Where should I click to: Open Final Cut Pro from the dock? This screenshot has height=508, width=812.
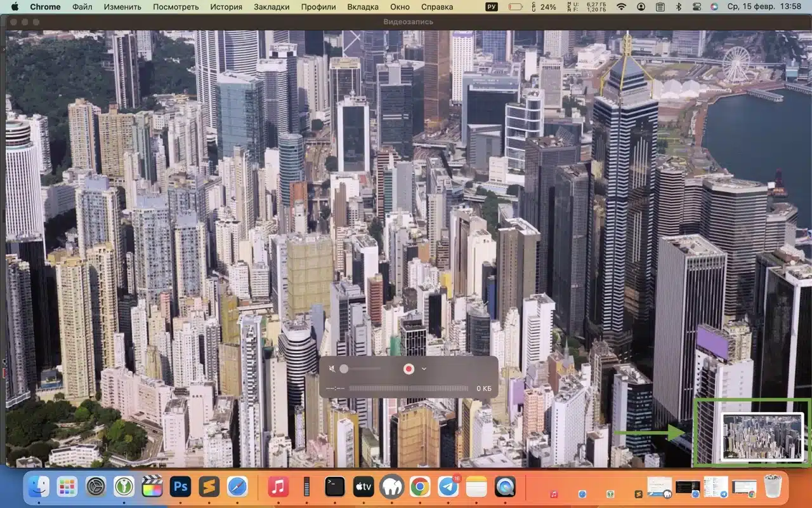click(152, 487)
